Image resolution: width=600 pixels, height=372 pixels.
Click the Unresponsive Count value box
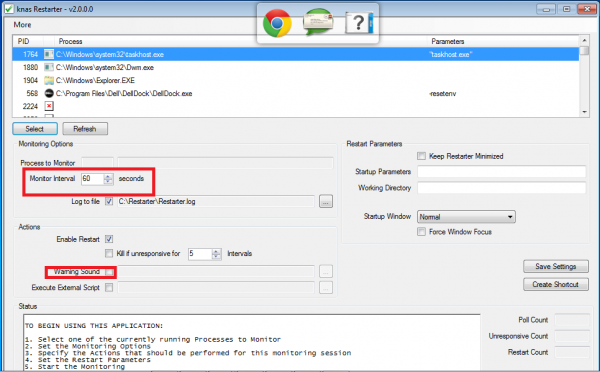coord(572,336)
